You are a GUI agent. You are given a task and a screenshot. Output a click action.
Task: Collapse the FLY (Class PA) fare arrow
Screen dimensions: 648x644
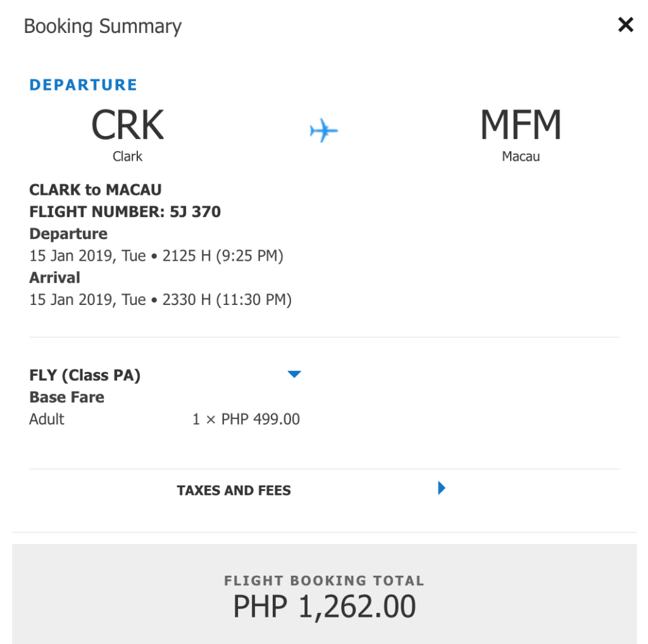point(294,375)
